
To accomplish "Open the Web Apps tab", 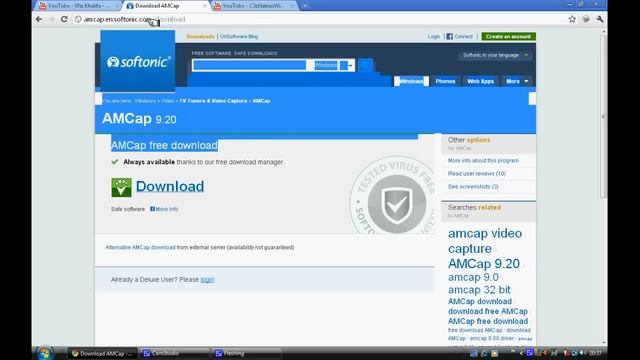I will [x=480, y=81].
